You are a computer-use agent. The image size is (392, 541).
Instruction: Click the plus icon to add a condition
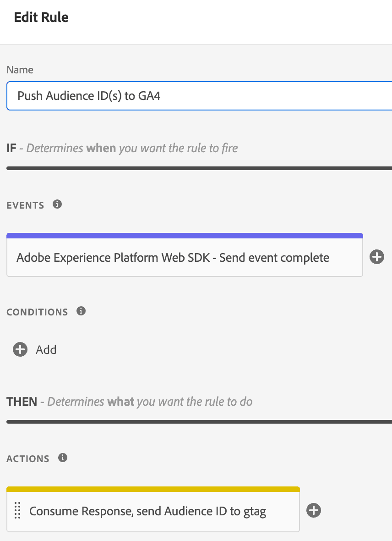click(x=20, y=349)
